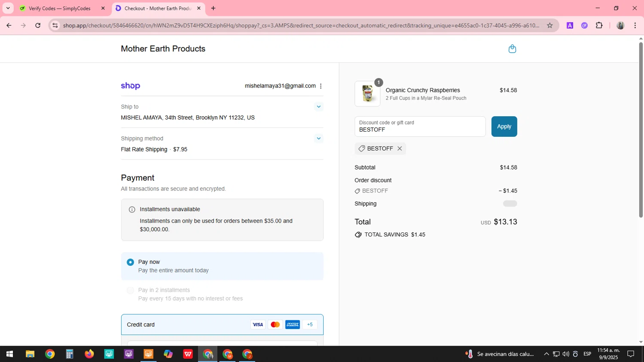Viewport: 644px width, 362px height.
Task: Open Chrome's three-dot menu
Action: [x=635, y=25]
